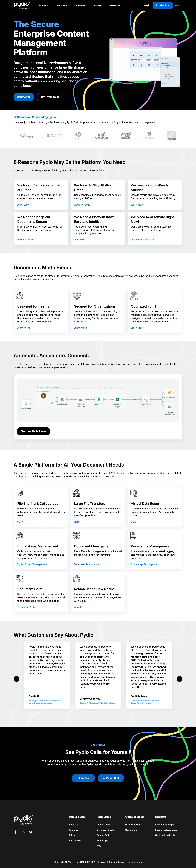Image resolution: width=196 pixels, height=868 pixels.
Task: Open Whitepapers in the footer
Action: (x=103, y=840)
